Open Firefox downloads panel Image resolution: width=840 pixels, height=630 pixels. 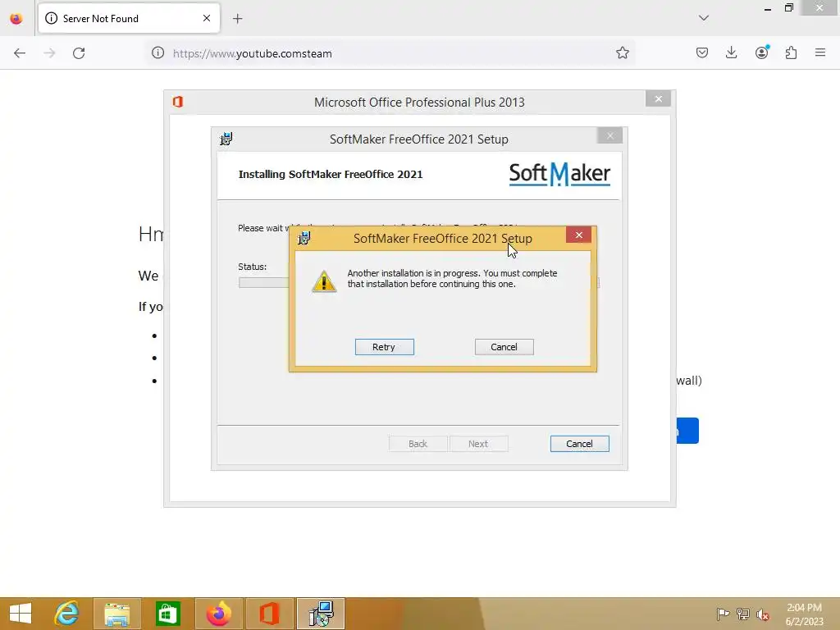point(731,52)
